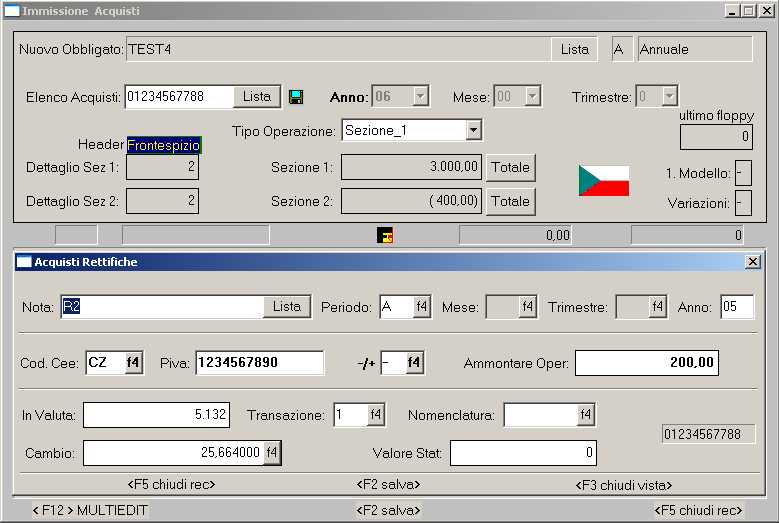
Task: Click the ultimo floppy value box
Action: click(716, 137)
